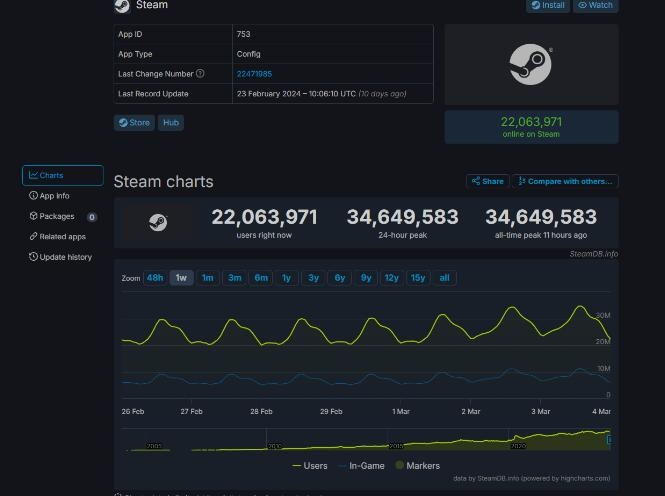Viewport: 665px width, 496px height.
Task: Set chart zoom to 9y
Action: point(366,278)
